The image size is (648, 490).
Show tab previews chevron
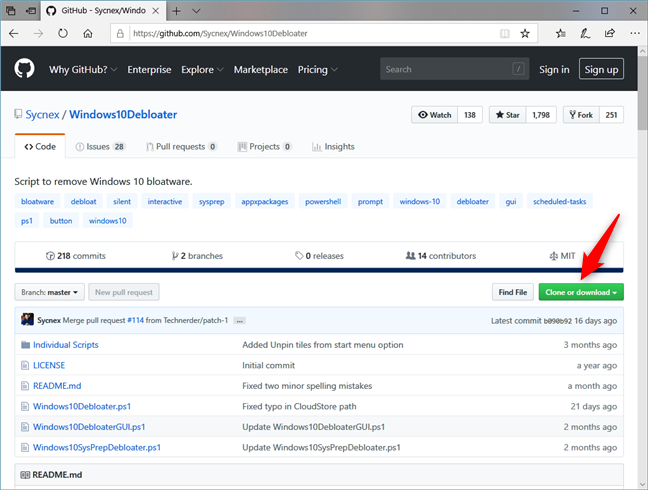coord(196,11)
